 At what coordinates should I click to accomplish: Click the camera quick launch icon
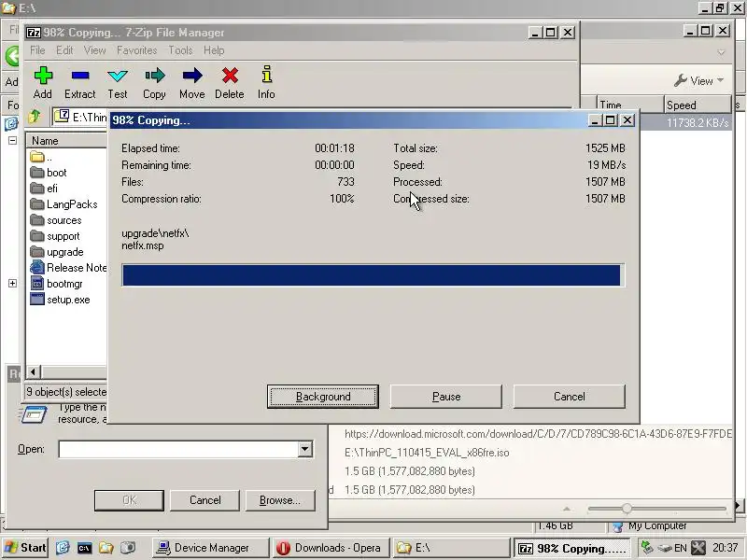click(128, 548)
